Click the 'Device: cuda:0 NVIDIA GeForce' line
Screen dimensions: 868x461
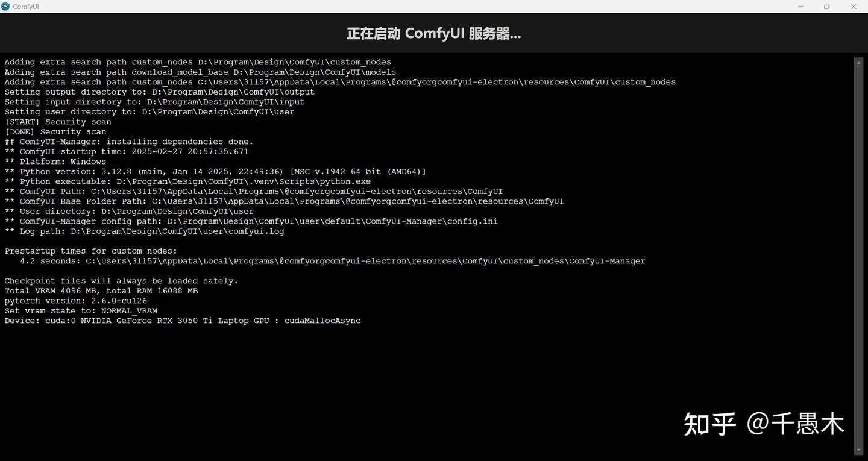[x=183, y=321]
